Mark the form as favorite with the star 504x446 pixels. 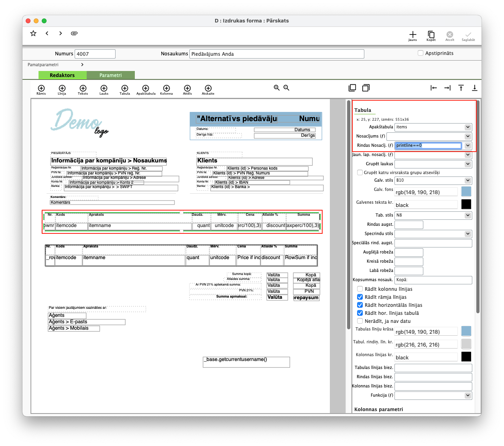33,33
